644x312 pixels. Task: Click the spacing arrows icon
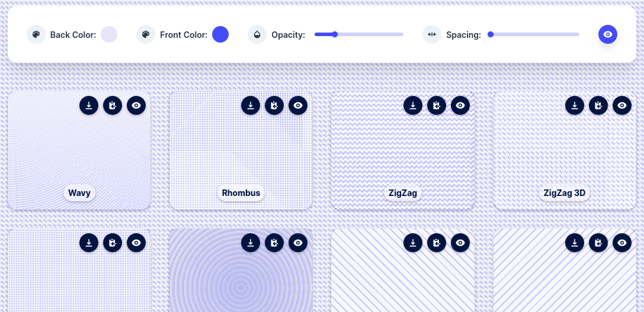432,34
